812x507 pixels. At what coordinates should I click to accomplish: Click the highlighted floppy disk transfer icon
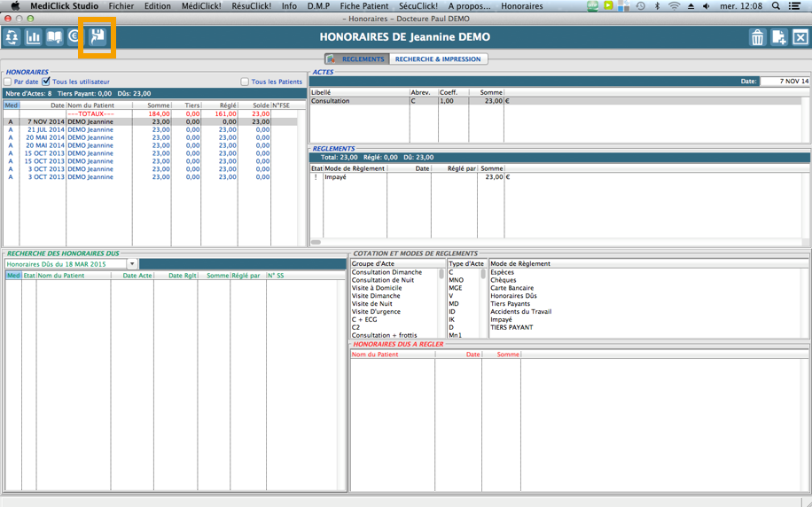pyautogui.click(x=98, y=37)
